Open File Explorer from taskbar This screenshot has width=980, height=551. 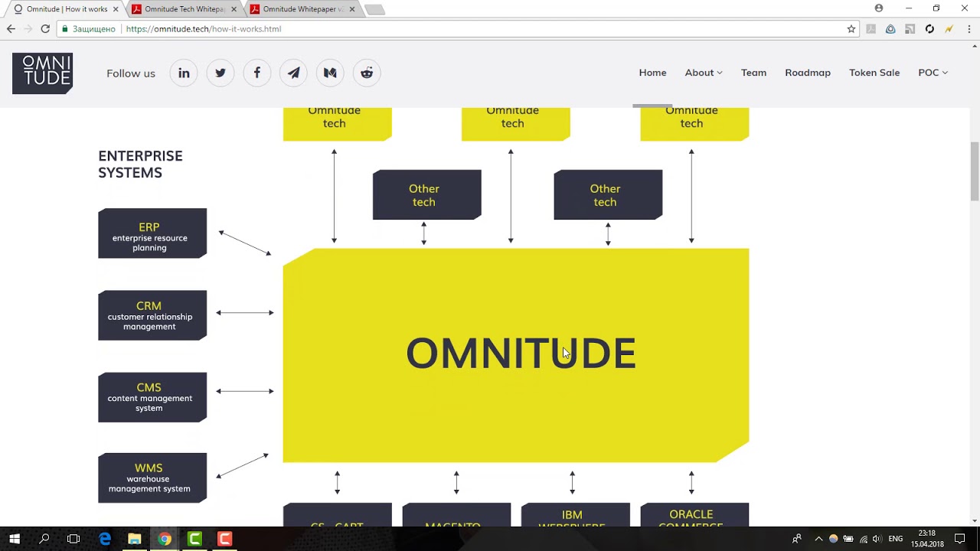pos(135,539)
